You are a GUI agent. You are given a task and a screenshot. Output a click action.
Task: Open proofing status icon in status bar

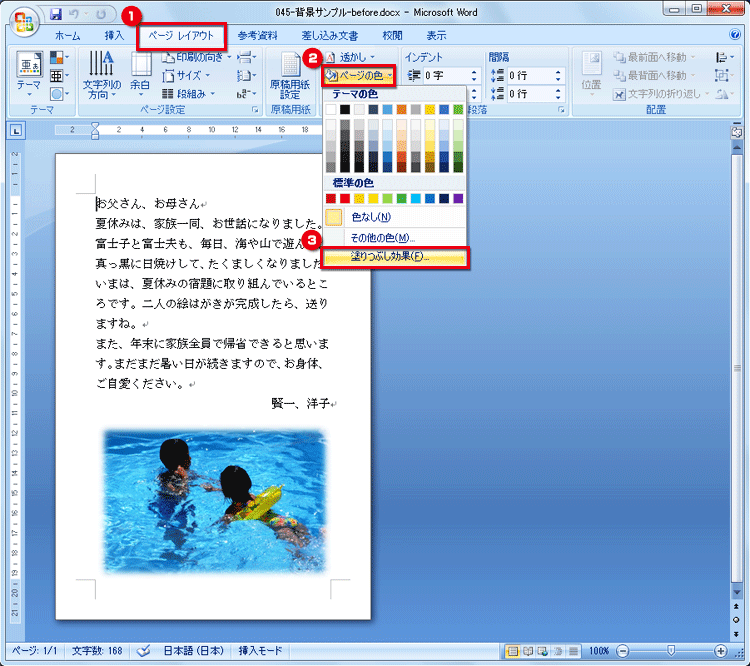coord(143,651)
